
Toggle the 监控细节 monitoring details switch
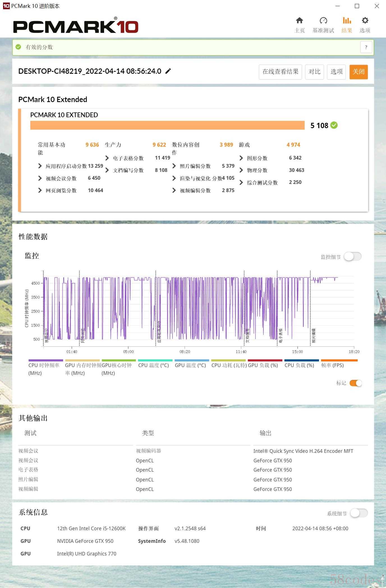click(x=353, y=257)
